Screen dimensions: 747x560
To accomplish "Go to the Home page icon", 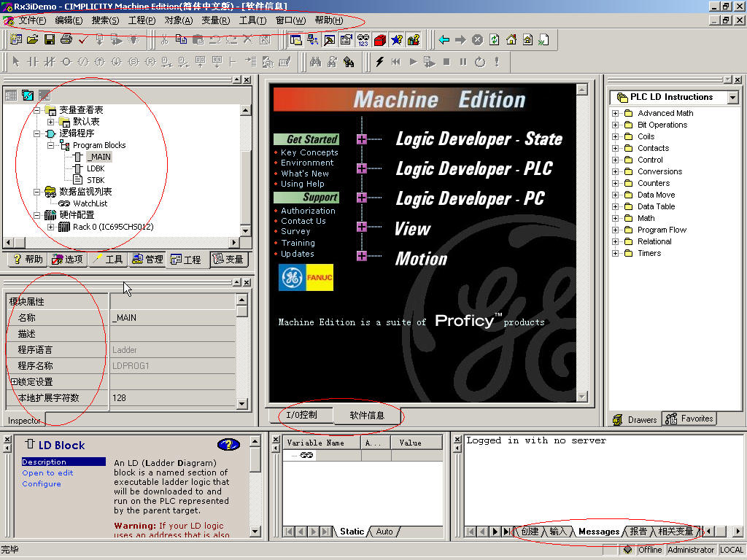I will click(511, 39).
